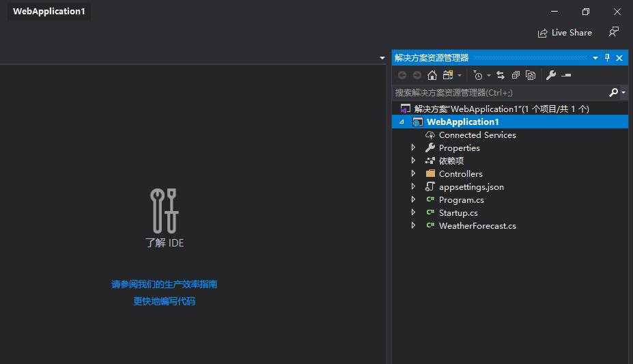
Task: Minimize the Visual Studio window
Action: 554,12
